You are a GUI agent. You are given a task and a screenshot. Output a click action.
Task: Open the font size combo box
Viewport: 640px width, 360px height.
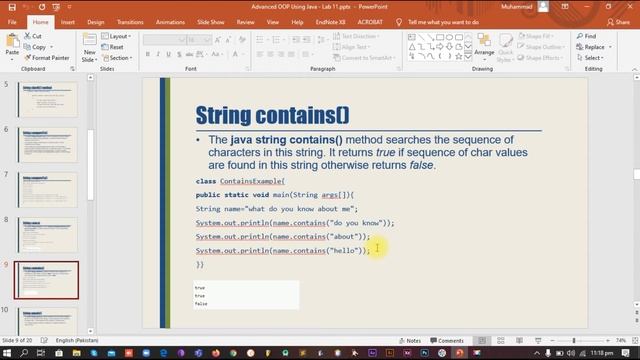(x=199, y=40)
